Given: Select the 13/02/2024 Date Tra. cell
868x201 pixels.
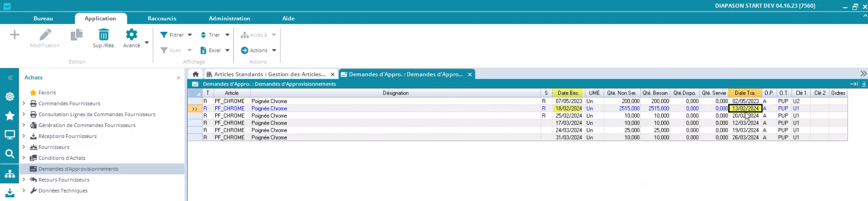Looking at the screenshot, I should 745,108.
